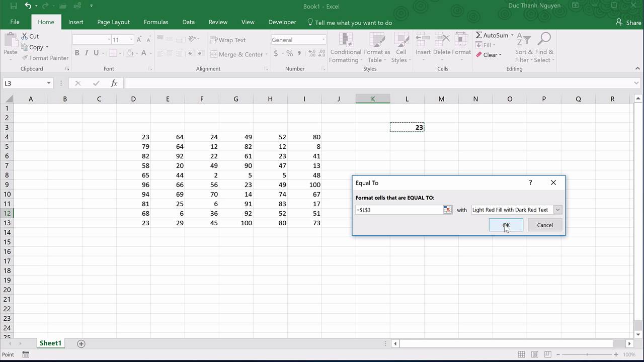Expand the Name Box dropdown arrow

pos(49,83)
